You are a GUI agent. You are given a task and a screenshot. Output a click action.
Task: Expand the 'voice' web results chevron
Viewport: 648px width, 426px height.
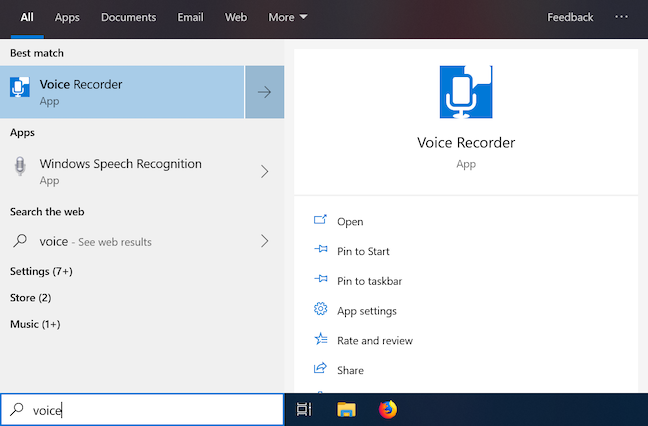[264, 241]
